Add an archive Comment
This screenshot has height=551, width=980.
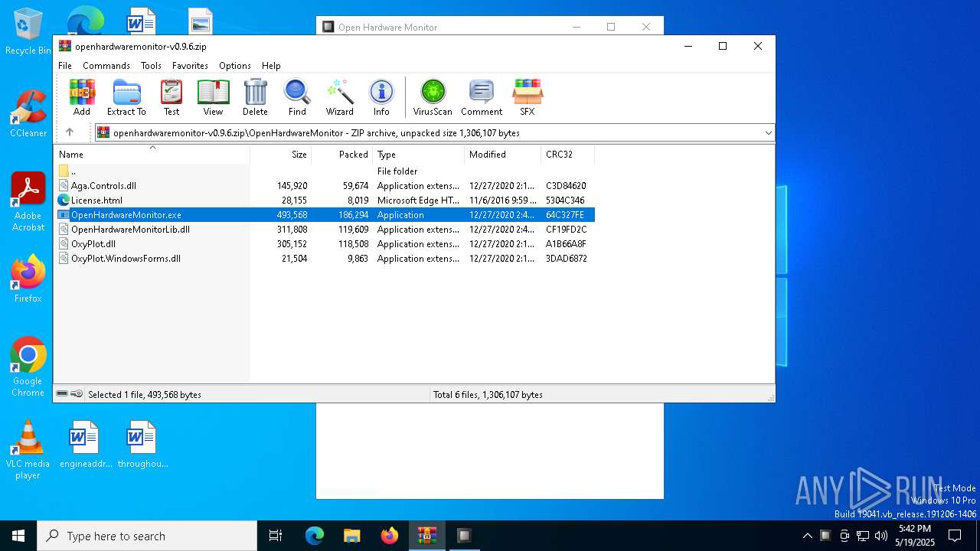[482, 97]
